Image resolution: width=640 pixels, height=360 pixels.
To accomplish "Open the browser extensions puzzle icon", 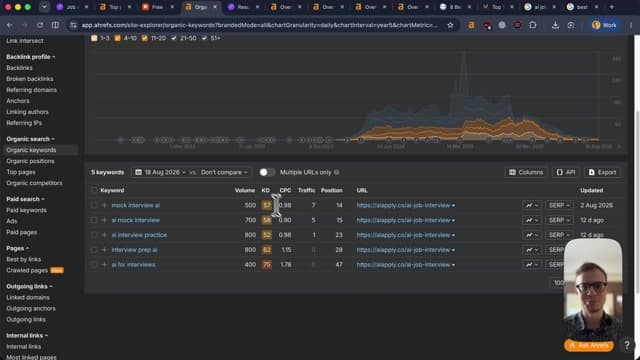I will 533,25.
